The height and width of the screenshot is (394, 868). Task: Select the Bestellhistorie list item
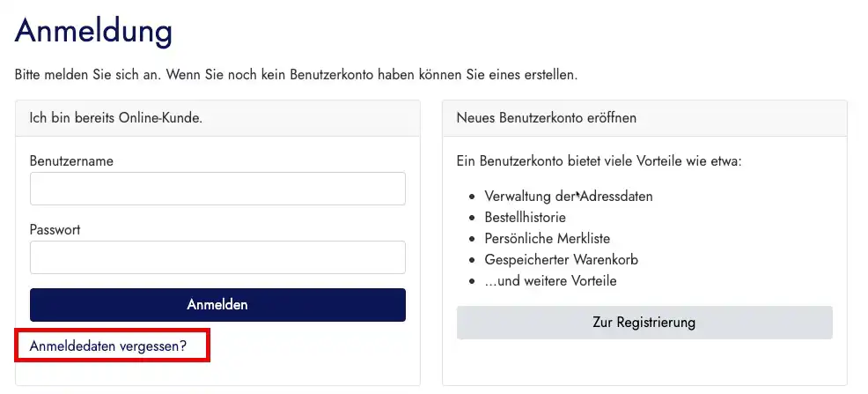click(x=526, y=217)
